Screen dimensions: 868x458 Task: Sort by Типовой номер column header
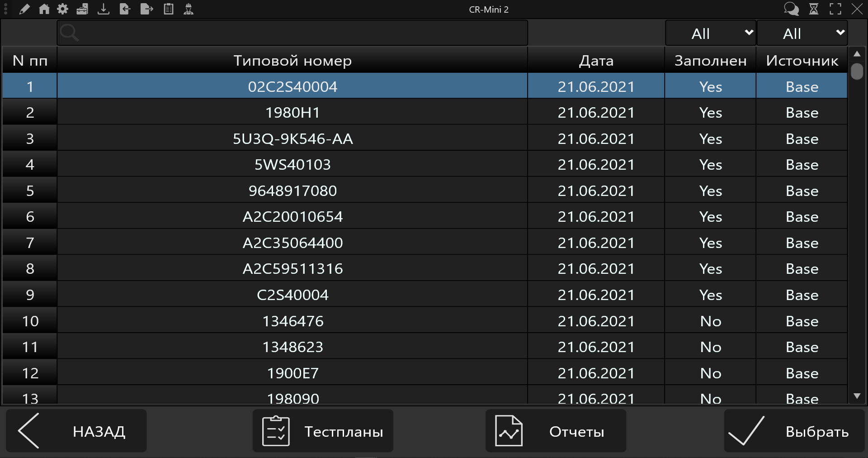coord(292,60)
